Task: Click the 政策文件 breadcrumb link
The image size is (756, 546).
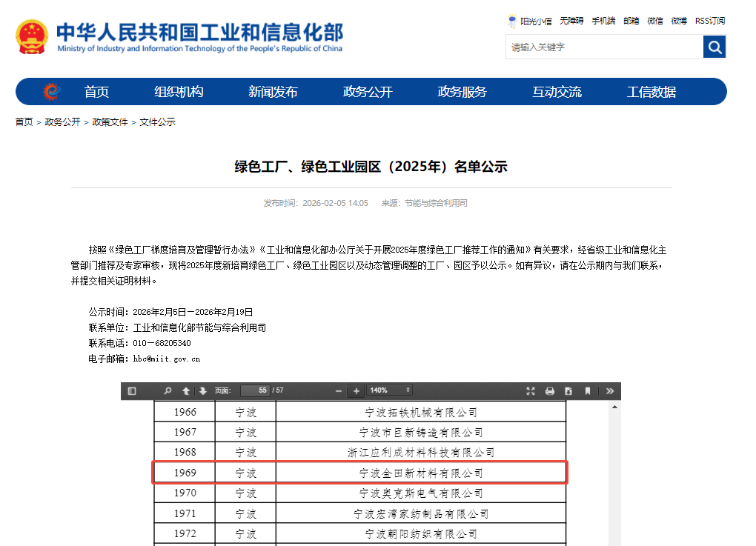Action: [110, 122]
